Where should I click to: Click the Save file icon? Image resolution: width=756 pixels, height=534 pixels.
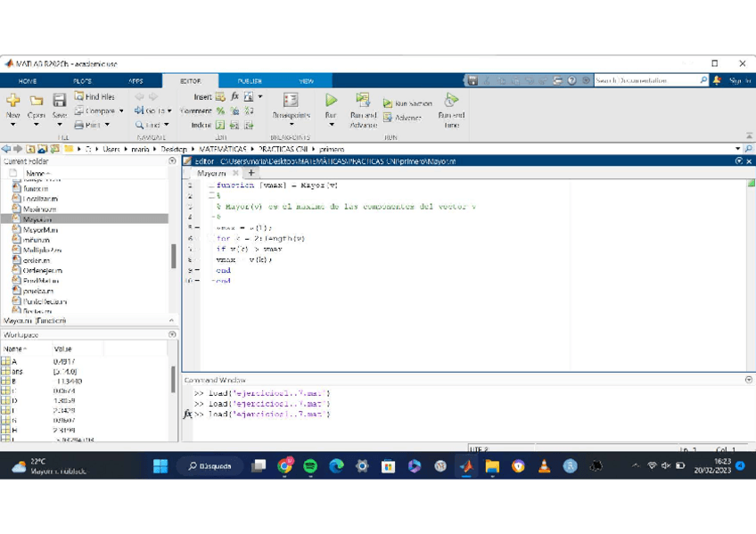(59, 102)
